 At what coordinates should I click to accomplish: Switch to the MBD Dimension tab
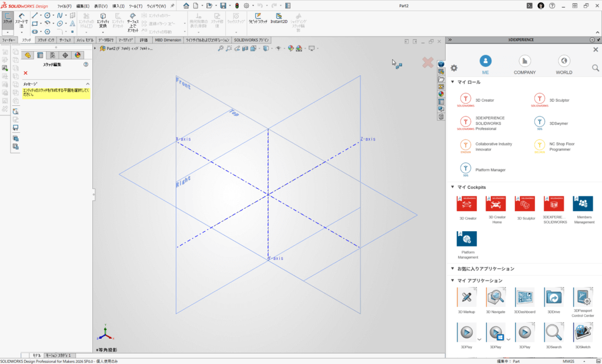pos(168,40)
